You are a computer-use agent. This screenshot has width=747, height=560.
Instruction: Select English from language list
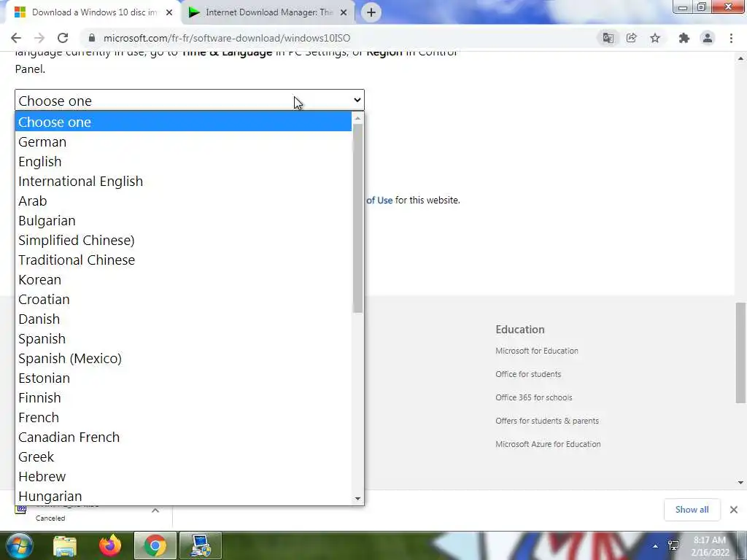pos(183,161)
